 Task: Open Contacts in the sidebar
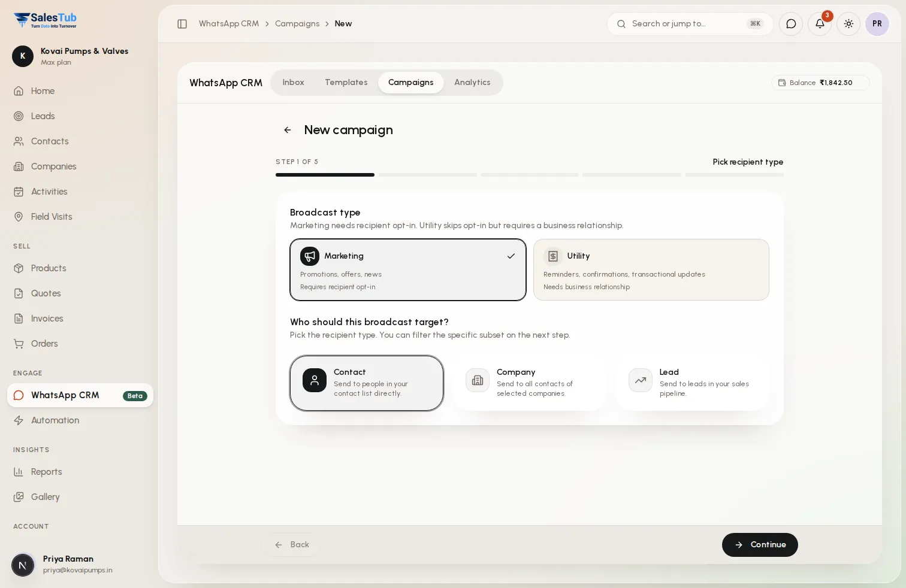tap(80, 141)
